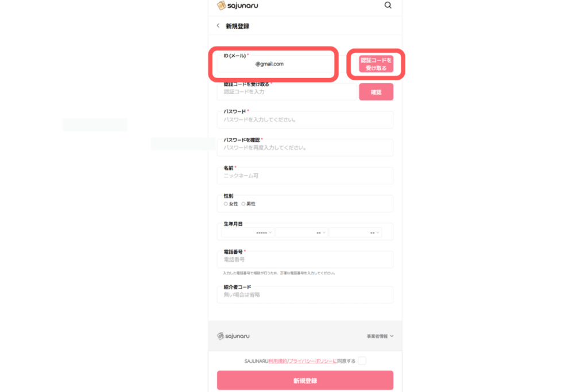Open search with the magnifier icon
The height and width of the screenshot is (392, 588).
388,5
